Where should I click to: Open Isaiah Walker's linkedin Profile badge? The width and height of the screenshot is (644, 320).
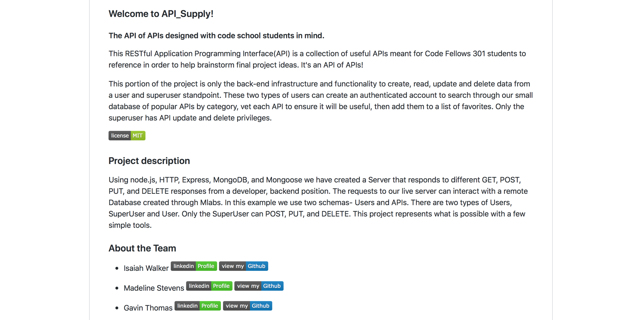click(x=194, y=266)
